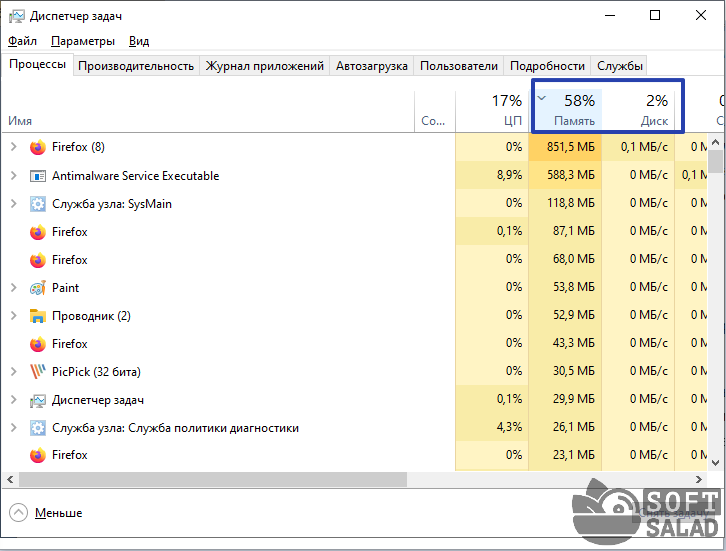Click the Firefox (8) group icon

(x=38, y=147)
